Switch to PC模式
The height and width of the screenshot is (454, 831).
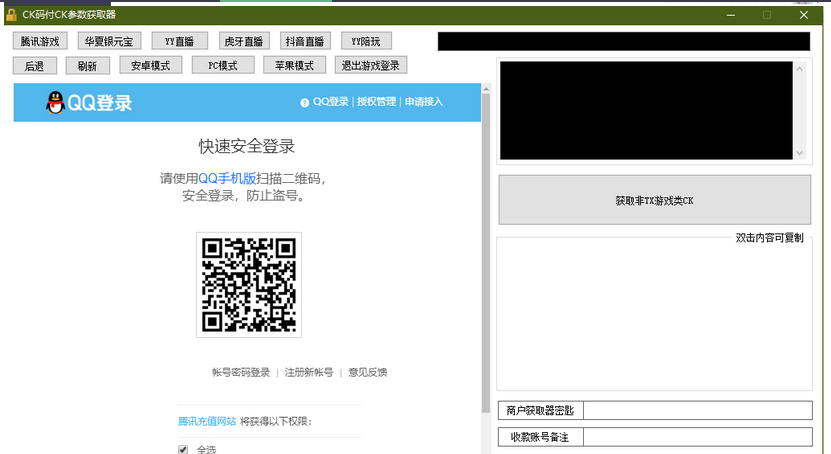click(x=223, y=65)
